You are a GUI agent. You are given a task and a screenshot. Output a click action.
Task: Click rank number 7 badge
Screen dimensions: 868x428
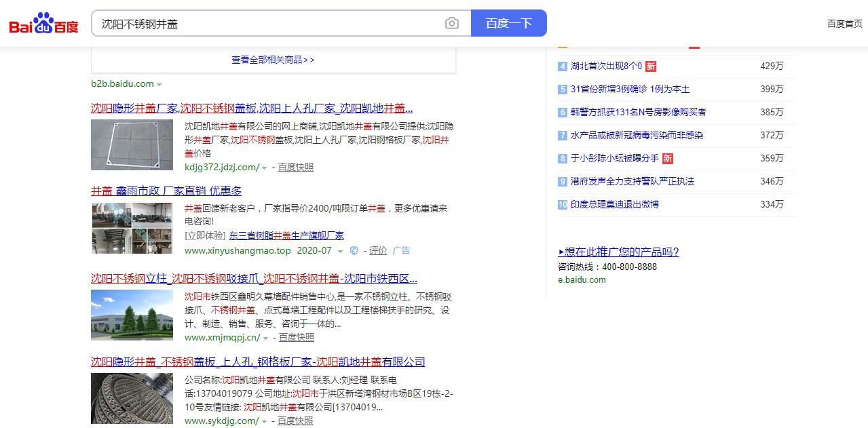point(562,136)
